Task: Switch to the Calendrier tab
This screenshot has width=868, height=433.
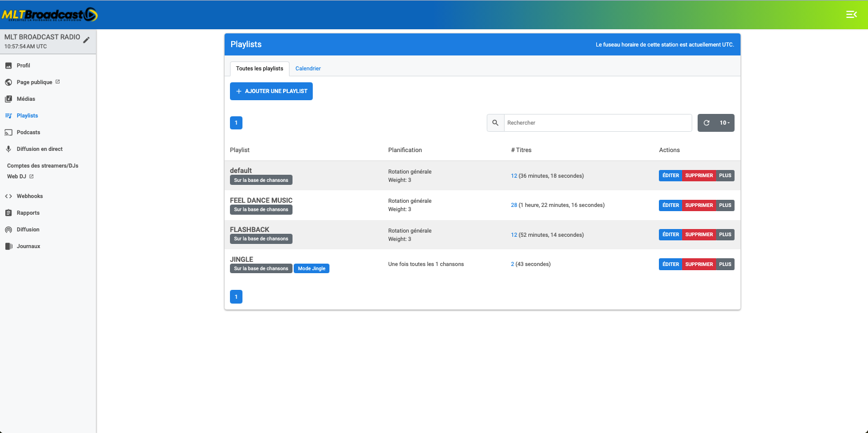Action: pyautogui.click(x=308, y=69)
